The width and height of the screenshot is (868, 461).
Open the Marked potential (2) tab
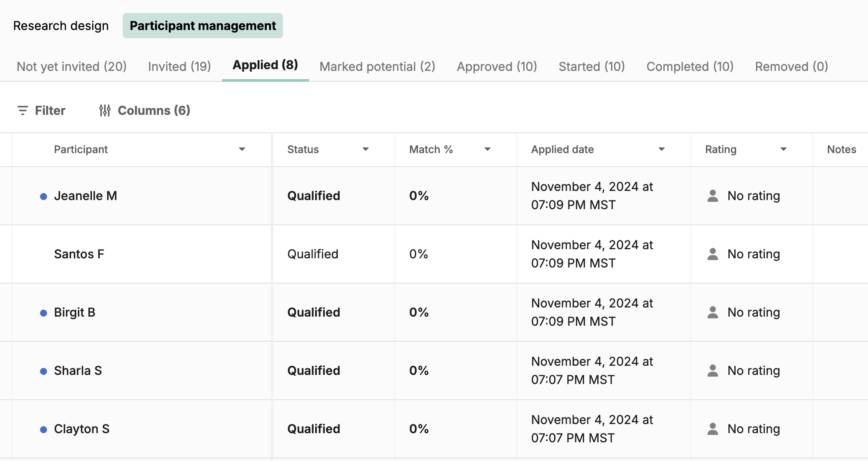coord(377,67)
